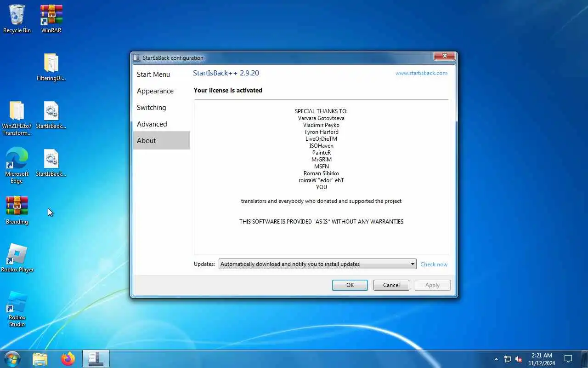Click the StartIsBack configuration title bar icon
This screenshot has width=588, height=368.
tap(136, 58)
